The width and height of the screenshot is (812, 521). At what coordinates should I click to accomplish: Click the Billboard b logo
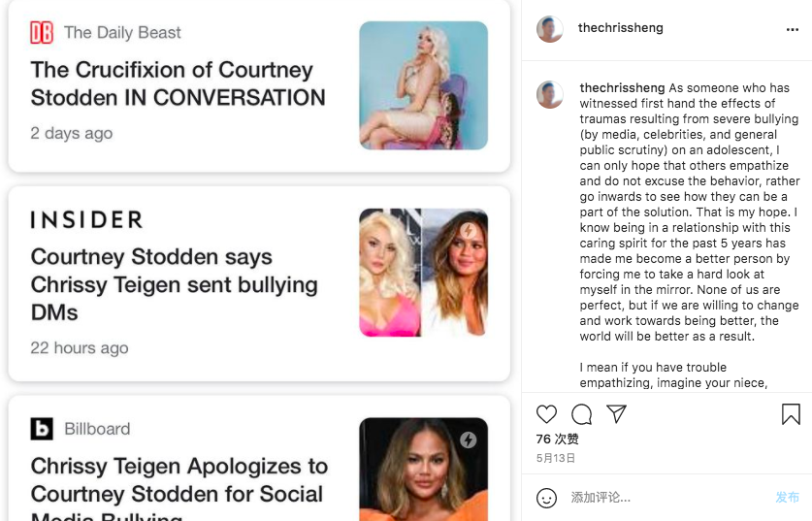point(42,429)
